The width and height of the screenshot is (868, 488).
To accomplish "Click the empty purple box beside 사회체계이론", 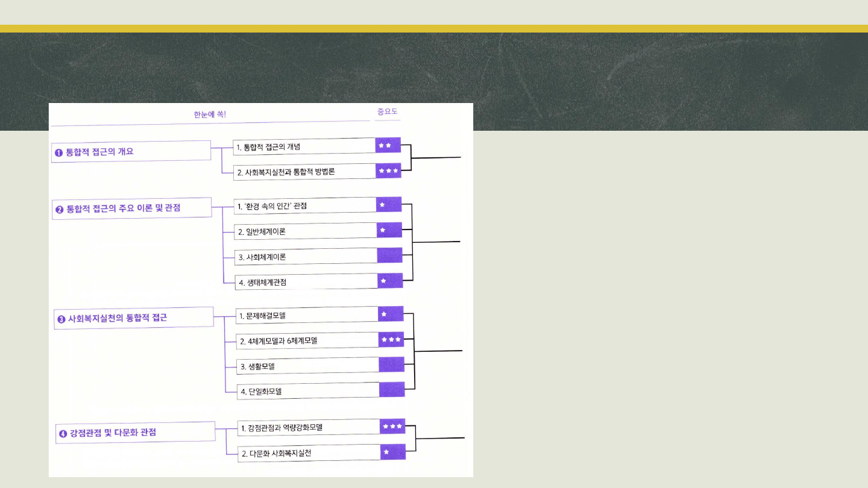I will pyautogui.click(x=390, y=255).
